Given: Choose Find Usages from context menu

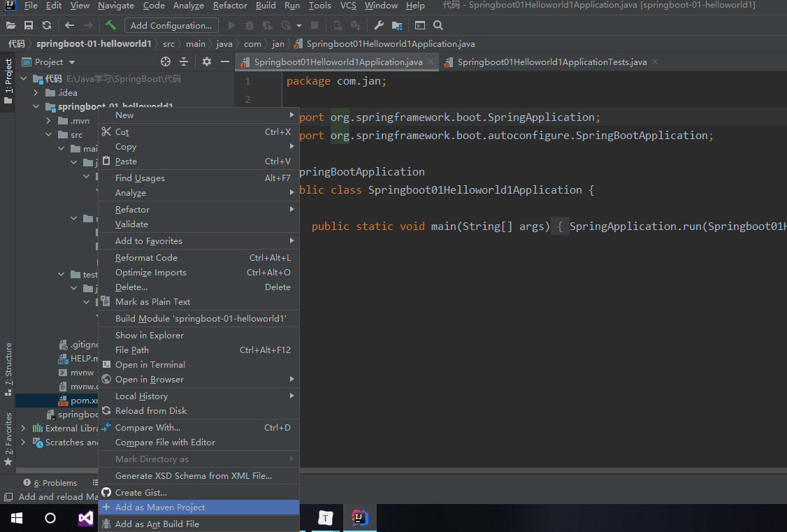Looking at the screenshot, I should coord(198,178).
